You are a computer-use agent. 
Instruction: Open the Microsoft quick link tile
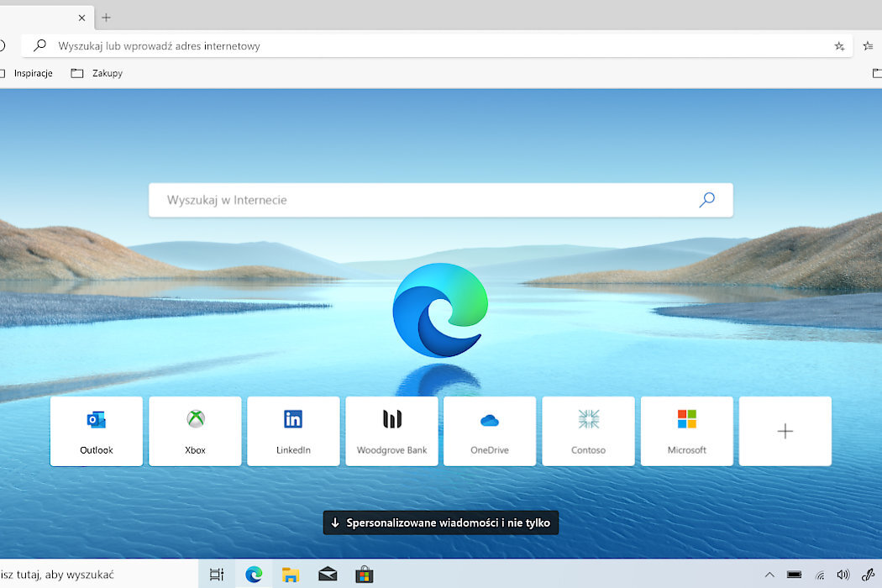click(x=687, y=431)
